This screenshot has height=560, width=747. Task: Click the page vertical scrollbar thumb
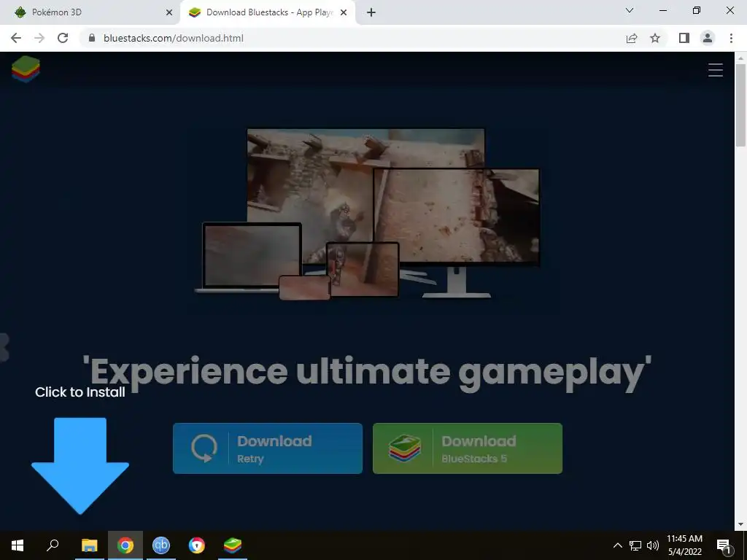pyautogui.click(x=740, y=105)
